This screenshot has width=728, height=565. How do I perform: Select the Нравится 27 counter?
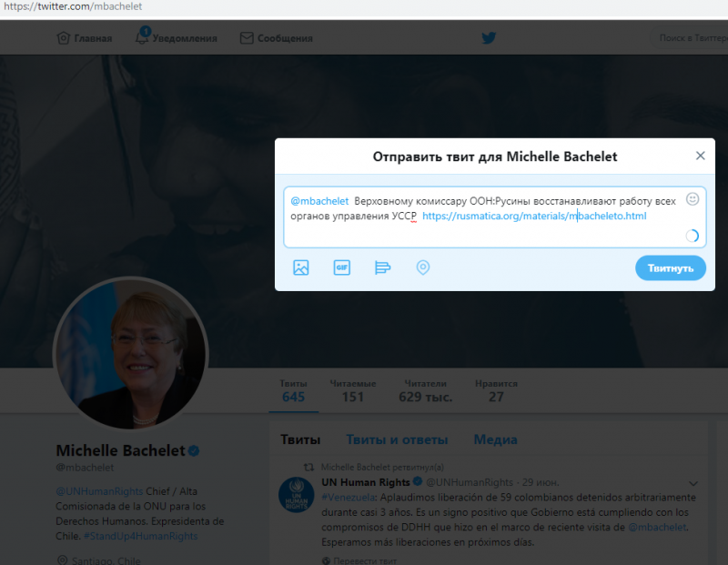pyautogui.click(x=496, y=390)
